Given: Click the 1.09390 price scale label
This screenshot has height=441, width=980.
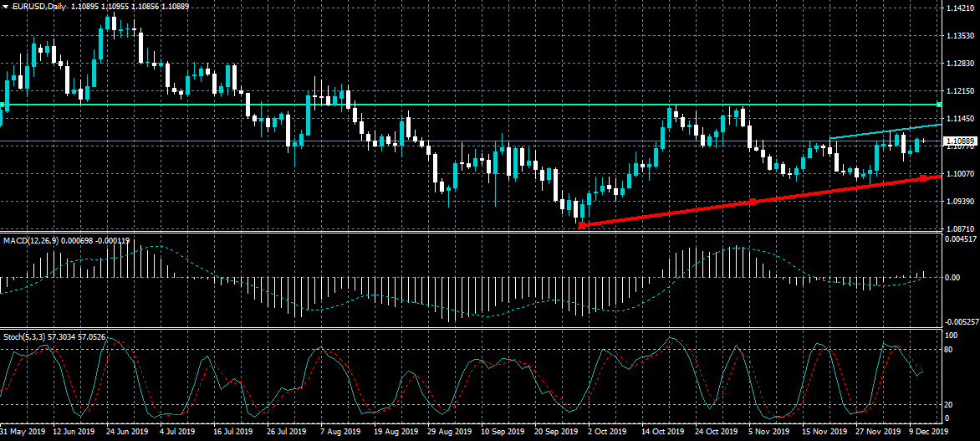Looking at the screenshot, I should click(x=959, y=201).
